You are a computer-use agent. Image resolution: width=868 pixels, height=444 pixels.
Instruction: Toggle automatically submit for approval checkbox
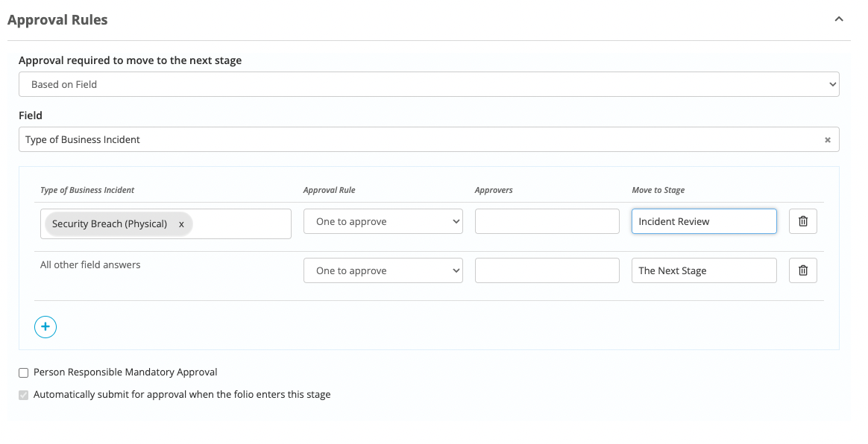[x=24, y=395]
